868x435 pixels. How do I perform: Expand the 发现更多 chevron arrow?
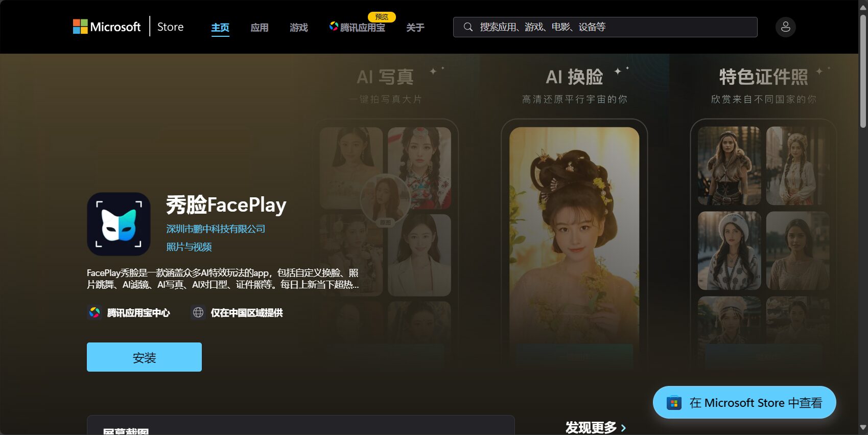tap(623, 428)
